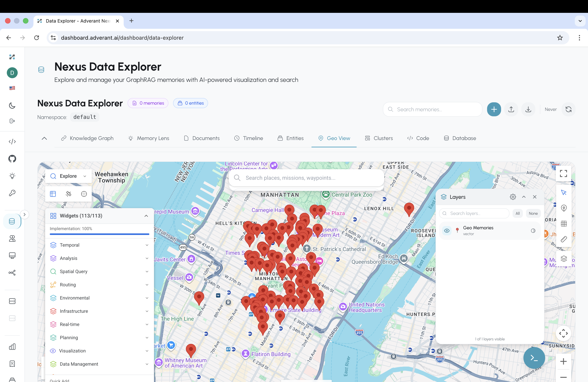This screenshot has width=588, height=382.
Task: Click the Implementation 100% progress bar
Action: tap(99, 234)
